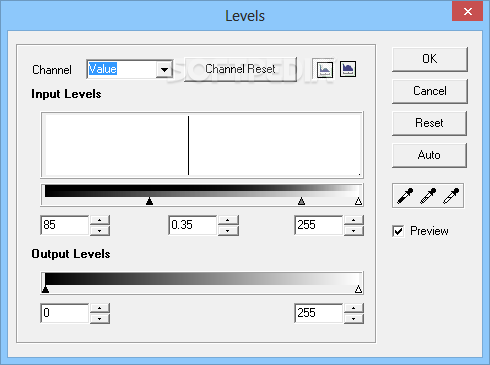Screen dimensions: 490x365
Task: Increase the input black level 85 value
Action: [100, 220]
